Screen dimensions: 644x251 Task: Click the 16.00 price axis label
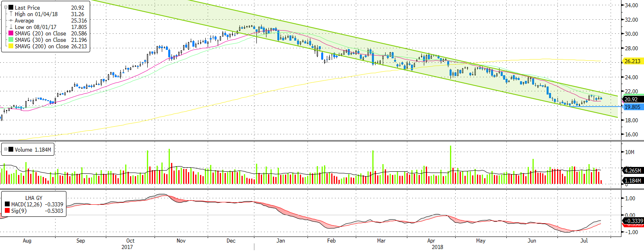(631, 135)
